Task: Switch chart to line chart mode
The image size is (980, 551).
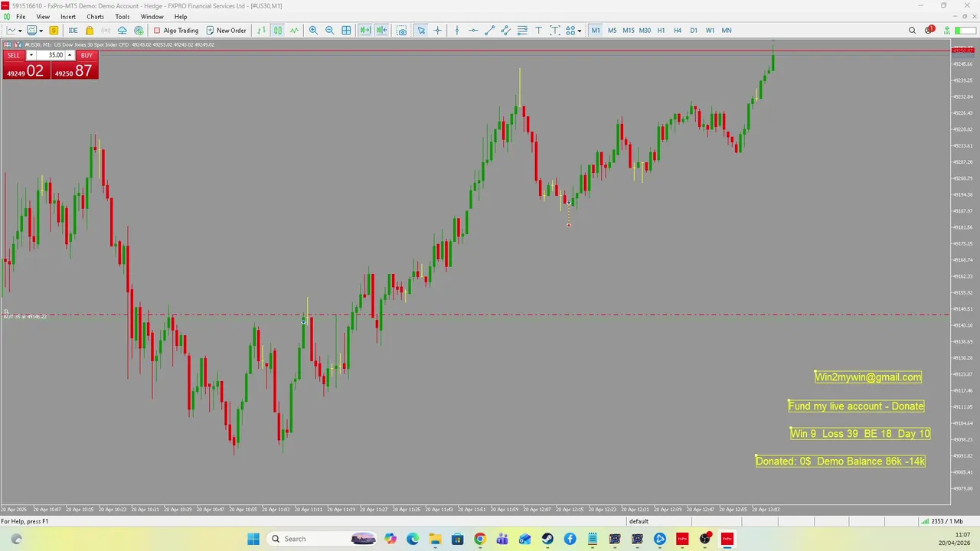Action: (x=294, y=31)
